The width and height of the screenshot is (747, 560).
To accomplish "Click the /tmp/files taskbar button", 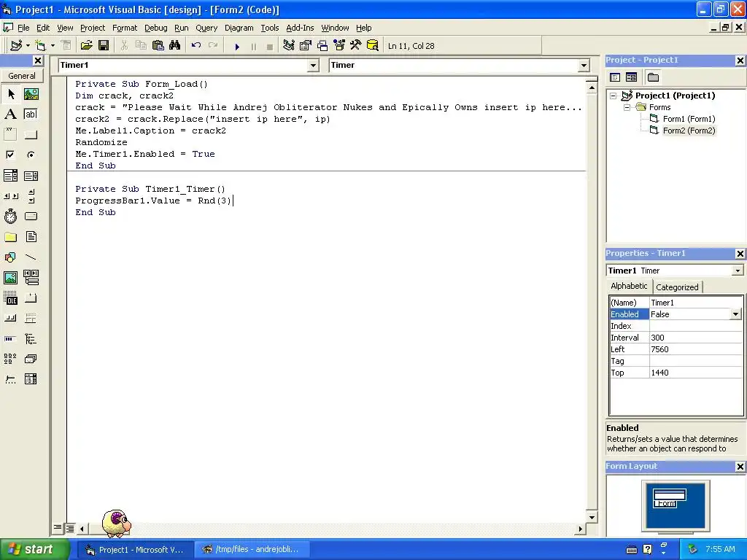I will (x=252, y=550).
